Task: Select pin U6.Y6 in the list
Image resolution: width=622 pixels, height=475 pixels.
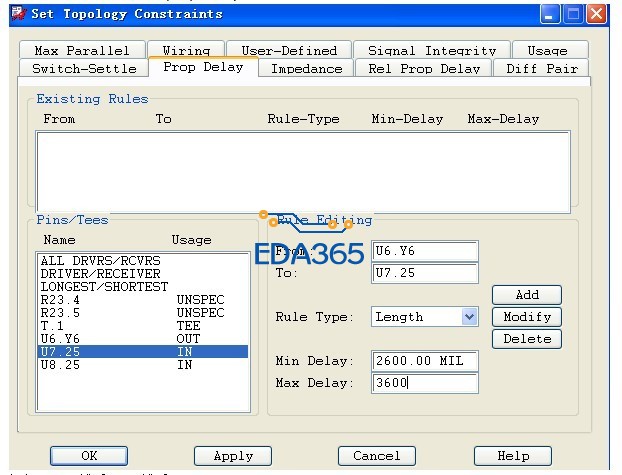Action: 143,338
